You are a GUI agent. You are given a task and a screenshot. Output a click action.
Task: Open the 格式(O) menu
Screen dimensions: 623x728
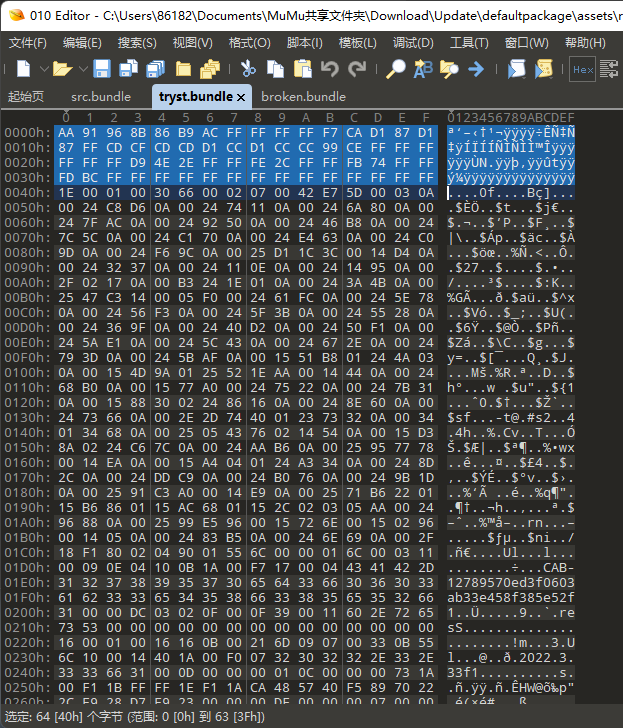(249, 43)
